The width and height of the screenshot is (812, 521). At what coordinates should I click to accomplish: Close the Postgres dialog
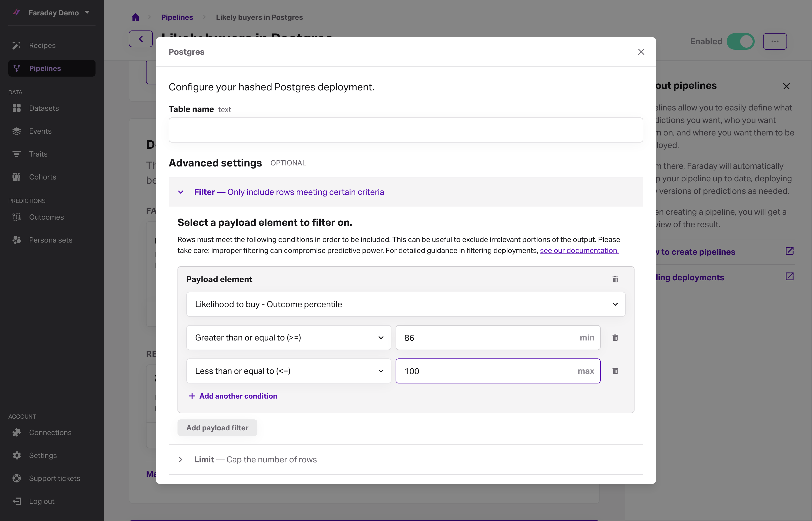[641, 52]
